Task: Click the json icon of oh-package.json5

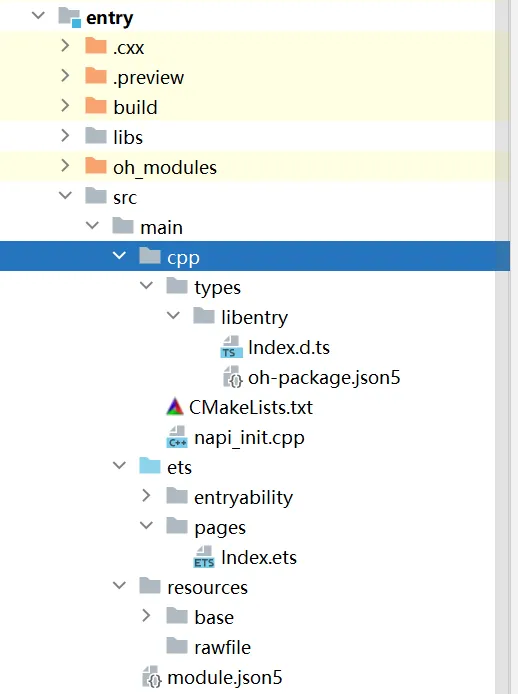Action: pyautogui.click(x=232, y=377)
